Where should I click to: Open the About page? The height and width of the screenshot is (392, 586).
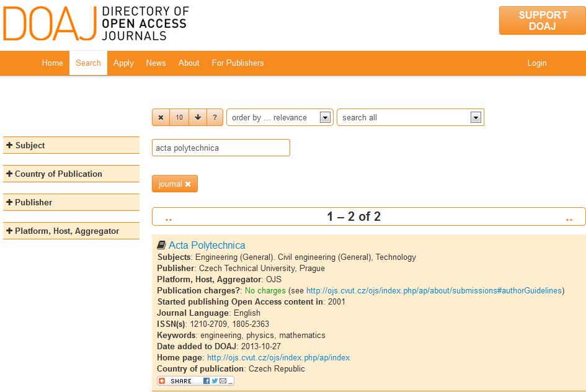tap(189, 63)
